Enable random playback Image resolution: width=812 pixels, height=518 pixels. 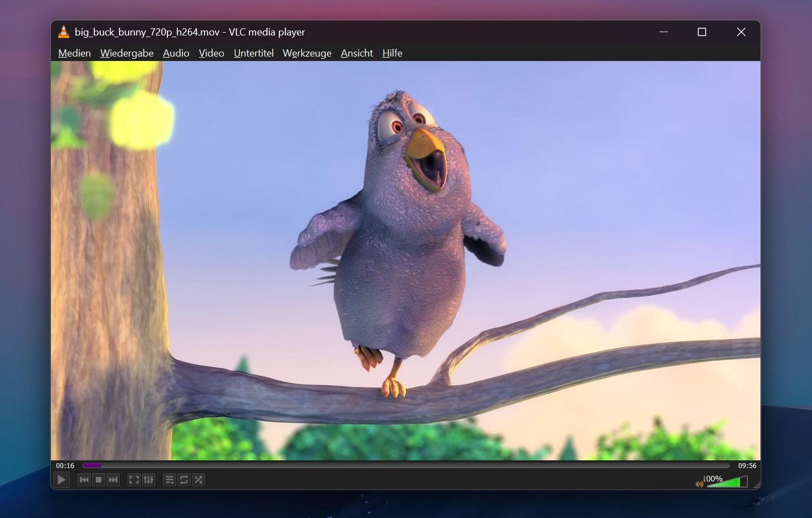point(198,480)
